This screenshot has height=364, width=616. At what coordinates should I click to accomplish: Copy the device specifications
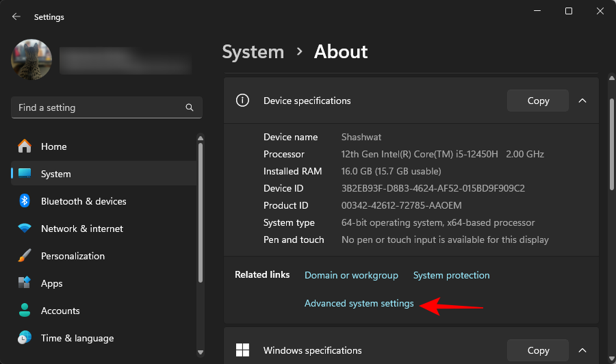tap(538, 101)
